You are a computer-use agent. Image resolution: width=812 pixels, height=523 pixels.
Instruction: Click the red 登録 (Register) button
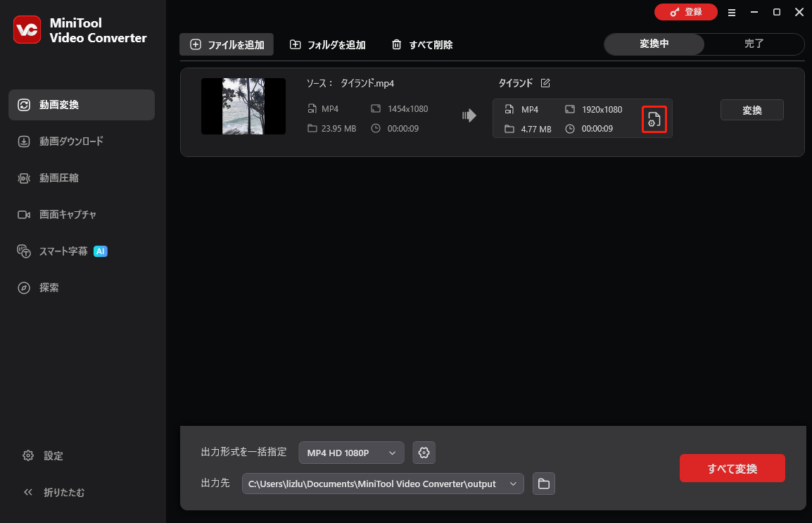coord(685,12)
